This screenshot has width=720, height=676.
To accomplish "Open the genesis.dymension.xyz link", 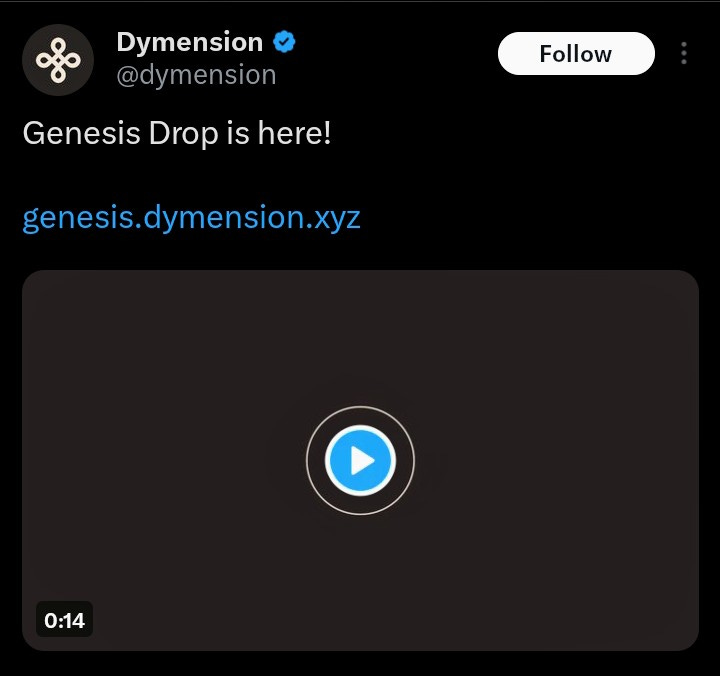I will click(191, 217).
